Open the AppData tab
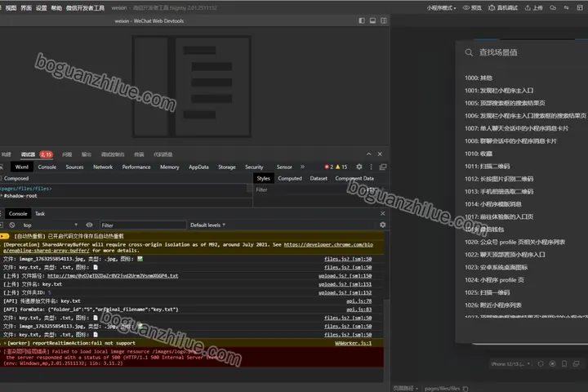Screen dimensions: 588x392 (x=198, y=167)
